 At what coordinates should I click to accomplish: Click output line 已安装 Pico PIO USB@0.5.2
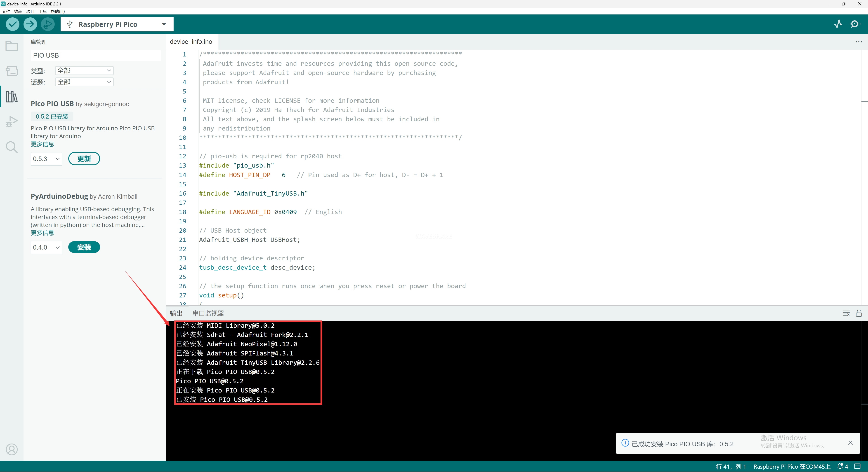tap(222, 400)
